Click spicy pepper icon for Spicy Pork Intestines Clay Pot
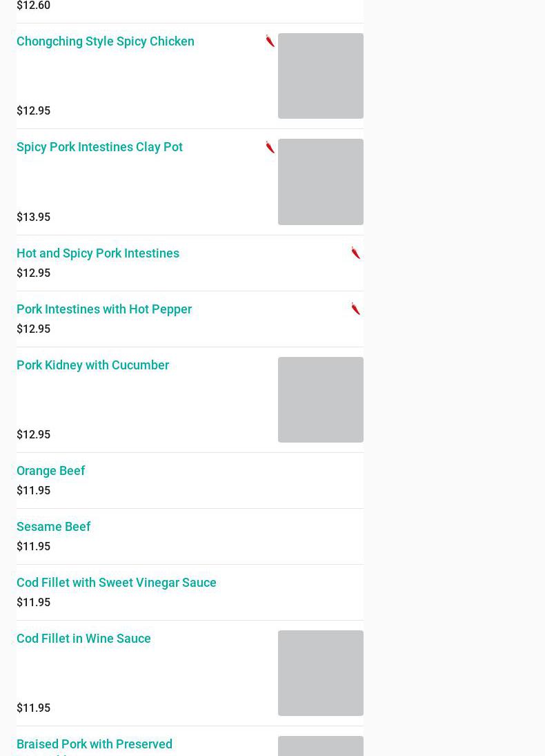The height and width of the screenshot is (756, 545). [270, 147]
